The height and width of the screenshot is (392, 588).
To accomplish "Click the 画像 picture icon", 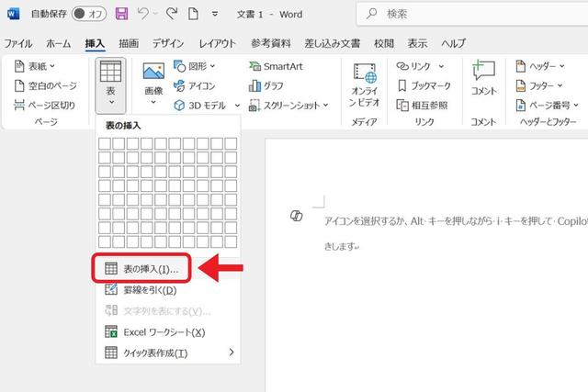I will pyautogui.click(x=153, y=72).
